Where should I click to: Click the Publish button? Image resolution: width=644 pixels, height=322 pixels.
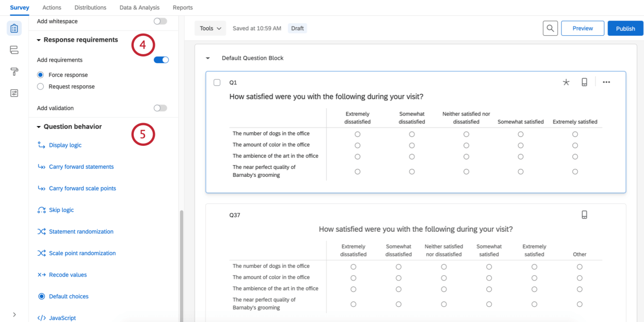coord(625,28)
